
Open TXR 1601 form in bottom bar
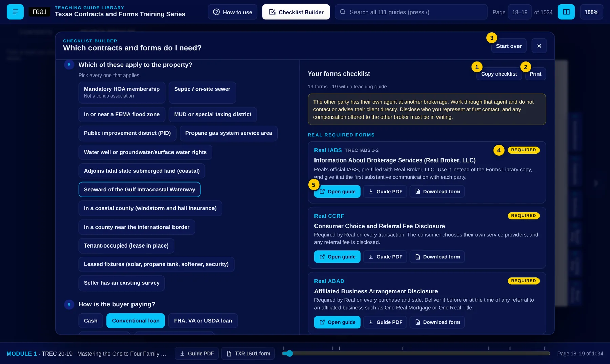click(248, 354)
